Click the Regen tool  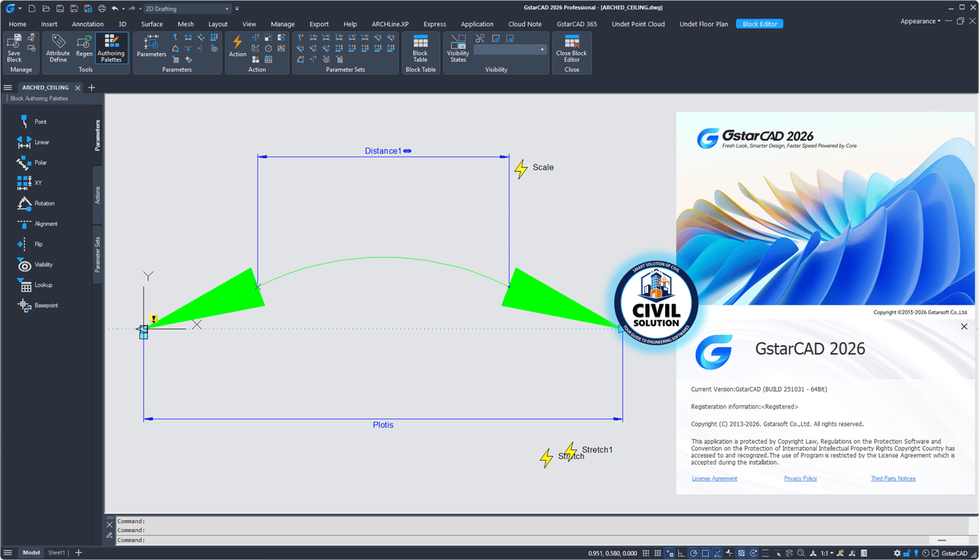coord(84,46)
